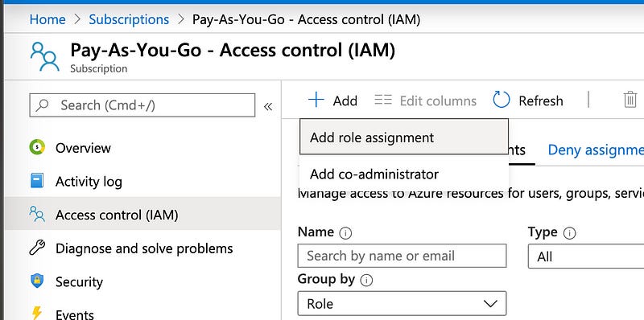
Task: Click the Access control people icon in sidebar
Action: 37,214
